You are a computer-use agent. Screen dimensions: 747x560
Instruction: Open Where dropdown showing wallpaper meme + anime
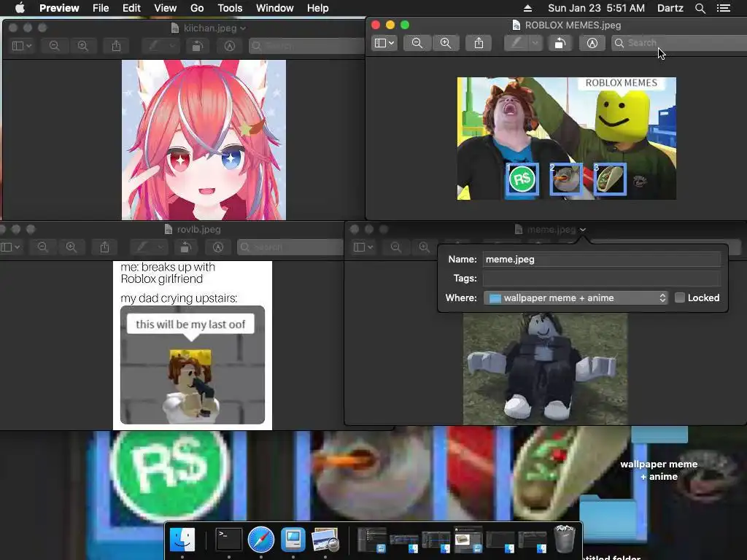[x=576, y=298]
